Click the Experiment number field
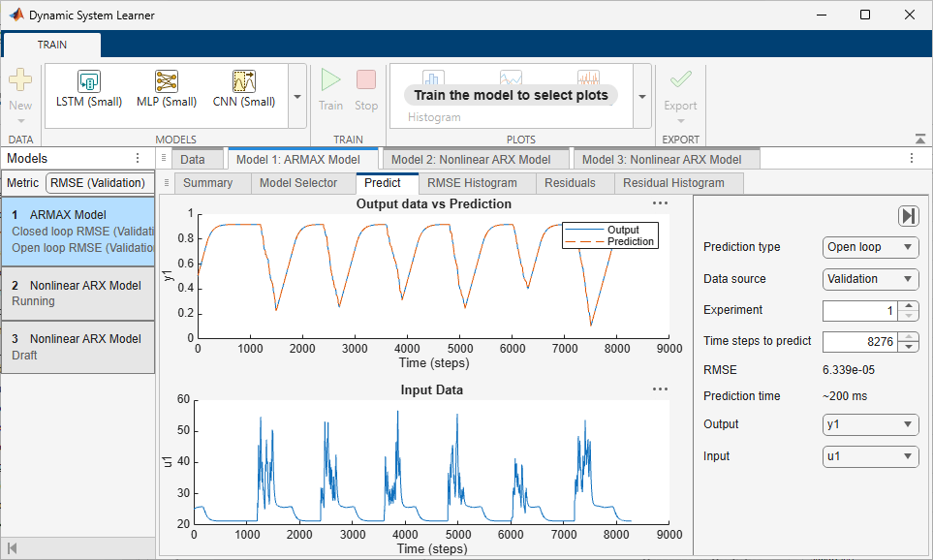Viewport: 933px width, 560px height. [x=860, y=310]
